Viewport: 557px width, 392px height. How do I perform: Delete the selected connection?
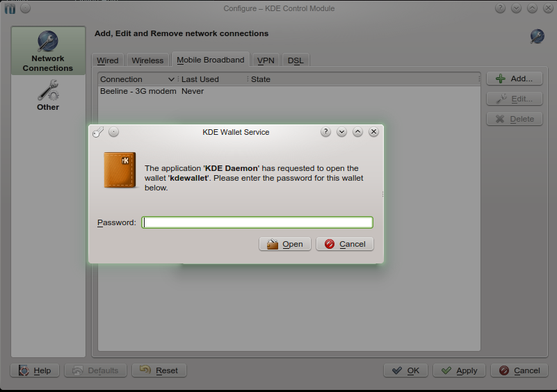(515, 119)
